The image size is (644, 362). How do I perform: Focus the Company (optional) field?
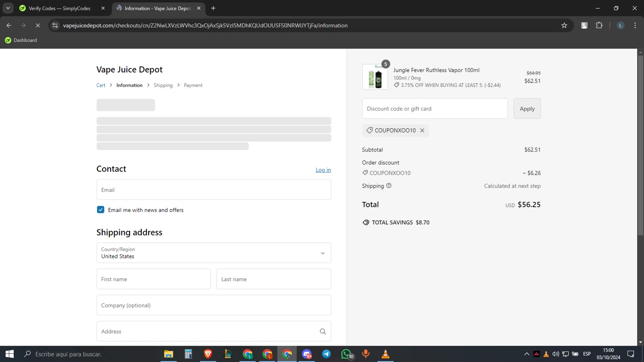pyautogui.click(x=214, y=305)
